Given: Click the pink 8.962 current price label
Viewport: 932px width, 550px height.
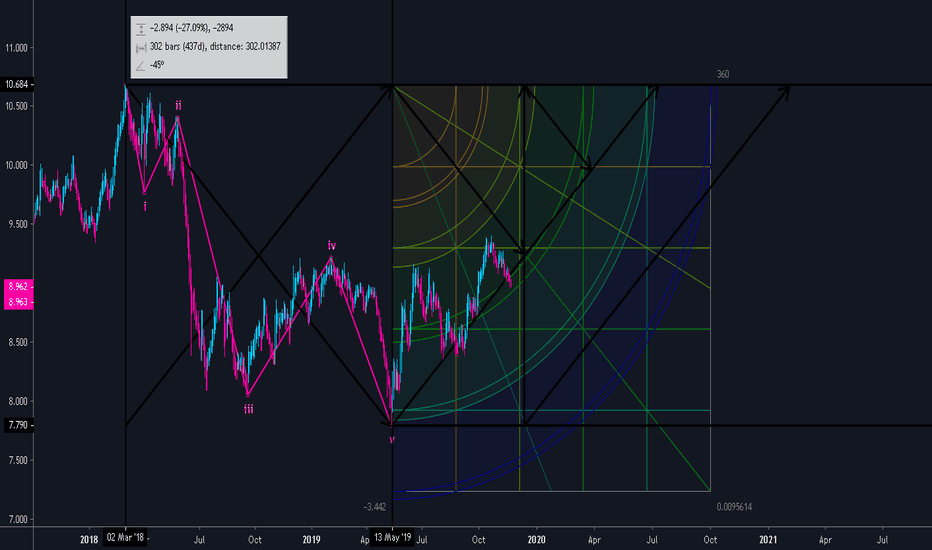Looking at the screenshot, I should click(x=18, y=287).
